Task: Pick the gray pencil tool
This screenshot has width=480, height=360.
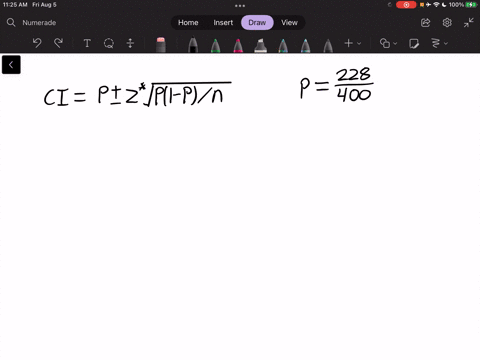Action: point(328,45)
